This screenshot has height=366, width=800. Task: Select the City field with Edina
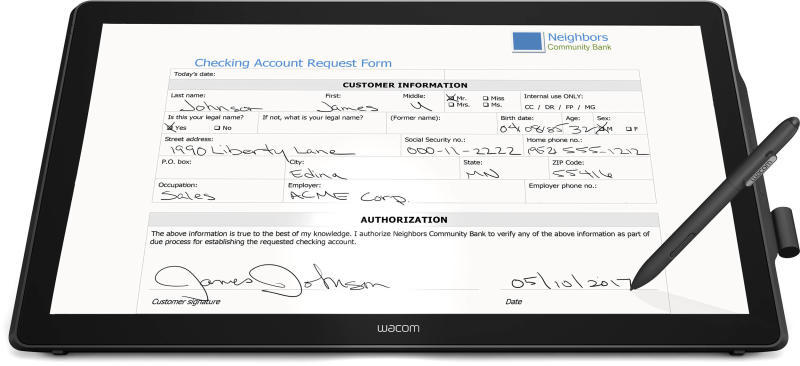coord(373,167)
